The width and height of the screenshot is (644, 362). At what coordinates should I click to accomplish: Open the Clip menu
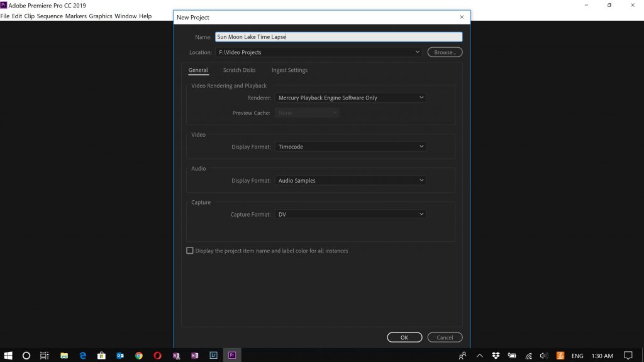coord(29,16)
